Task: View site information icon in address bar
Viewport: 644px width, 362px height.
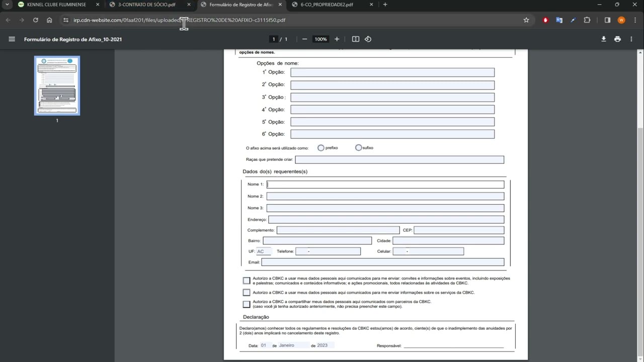Action: [65, 20]
